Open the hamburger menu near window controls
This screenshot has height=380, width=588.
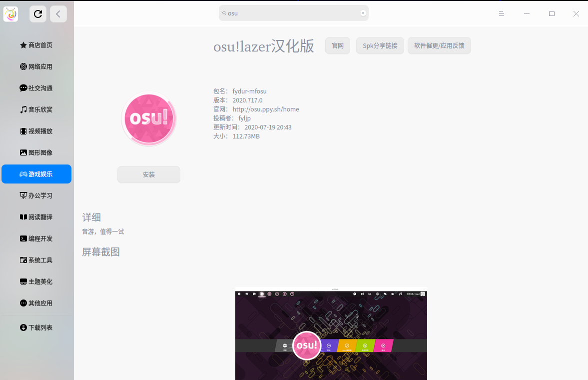point(501,13)
